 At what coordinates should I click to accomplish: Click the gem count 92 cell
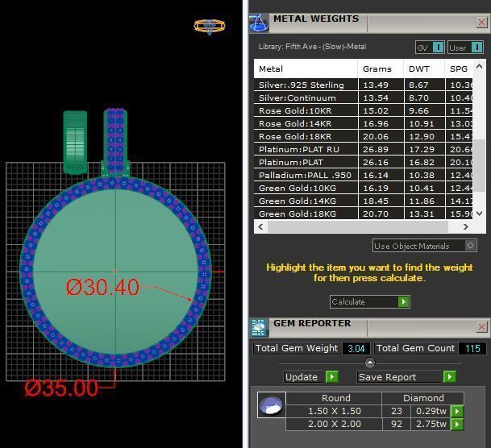tap(397, 424)
